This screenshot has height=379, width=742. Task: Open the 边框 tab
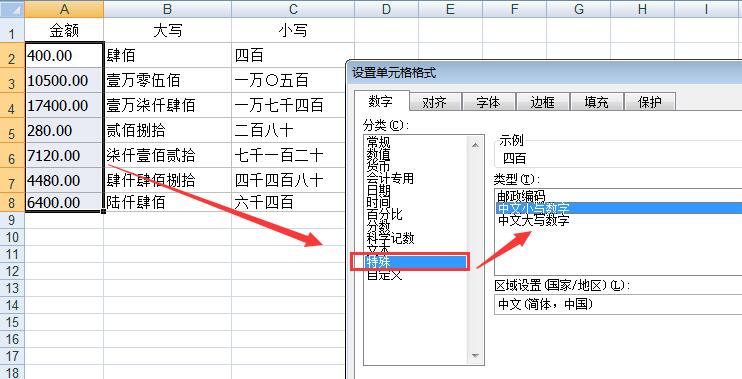tap(542, 102)
